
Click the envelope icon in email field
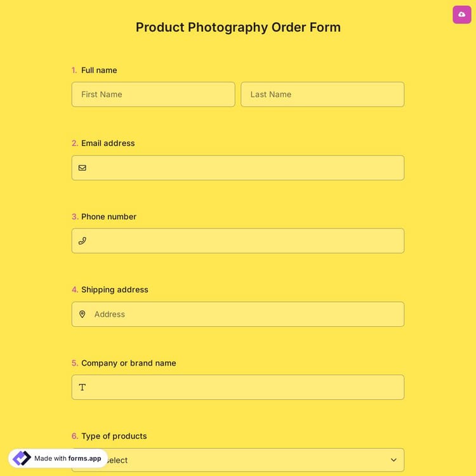click(x=83, y=168)
